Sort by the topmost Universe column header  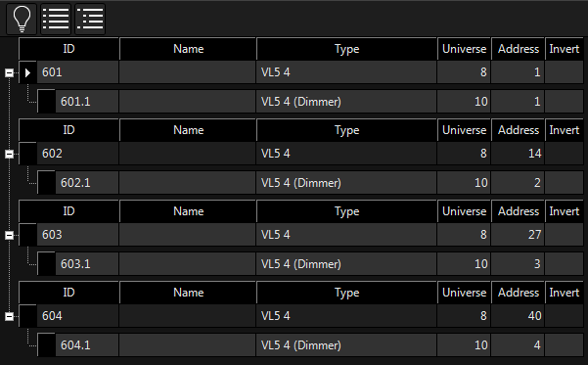click(465, 49)
